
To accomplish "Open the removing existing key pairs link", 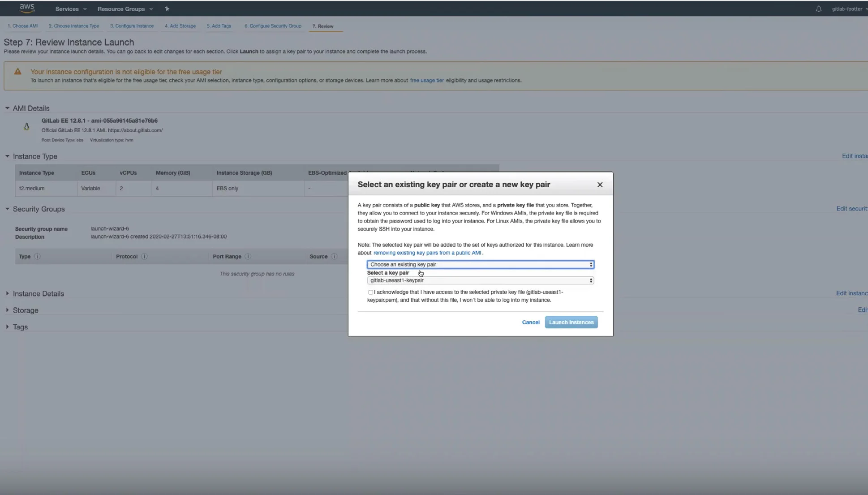I will (427, 253).
